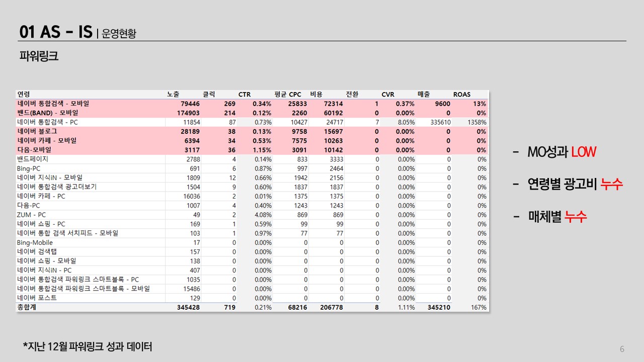Click the '밴드페이지' row label
The image size is (644, 362).
(33, 159)
